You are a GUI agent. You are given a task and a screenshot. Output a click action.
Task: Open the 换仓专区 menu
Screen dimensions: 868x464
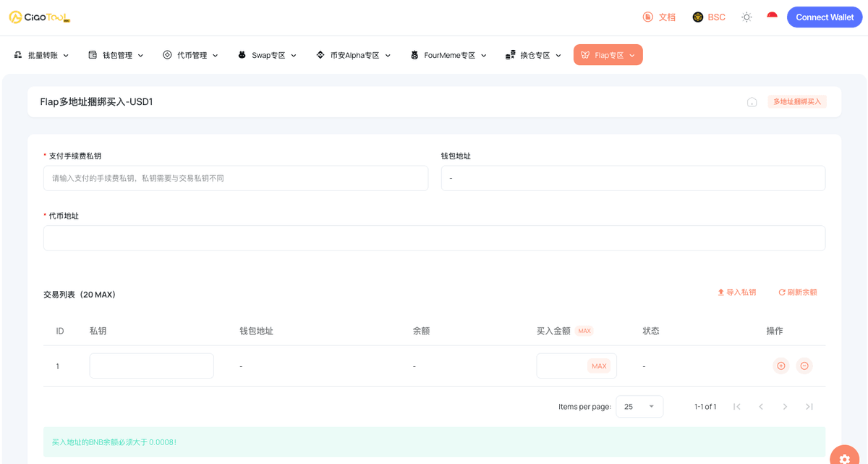pyautogui.click(x=534, y=55)
